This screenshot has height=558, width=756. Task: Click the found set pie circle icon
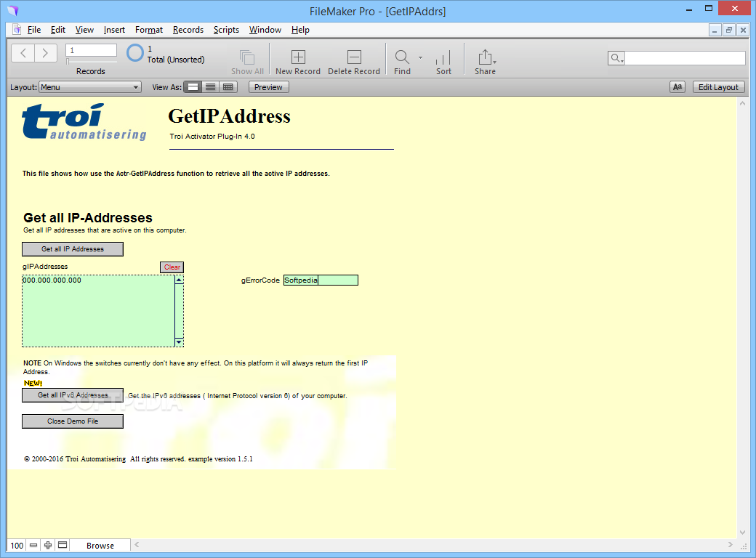135,53
